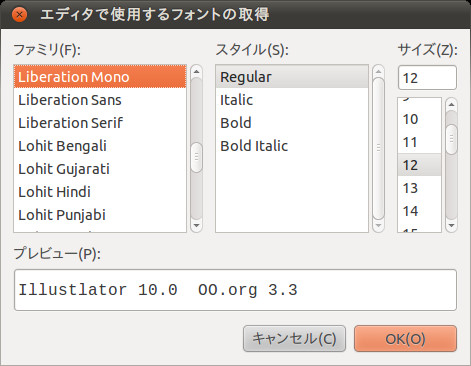Select Regular style
The image size is (471, 366).
[x=292, y=77]
